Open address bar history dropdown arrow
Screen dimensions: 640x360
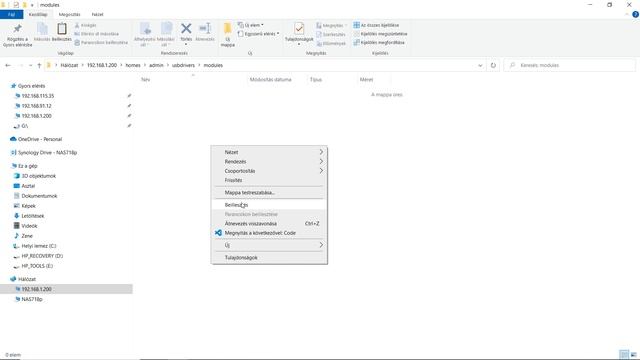[x=480, y=65]
